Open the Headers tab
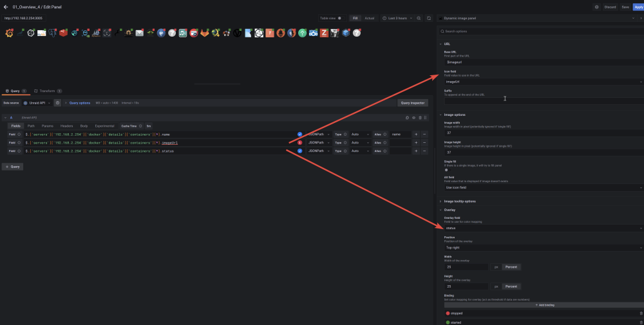644x325 pixels. [x=66, y=126]
